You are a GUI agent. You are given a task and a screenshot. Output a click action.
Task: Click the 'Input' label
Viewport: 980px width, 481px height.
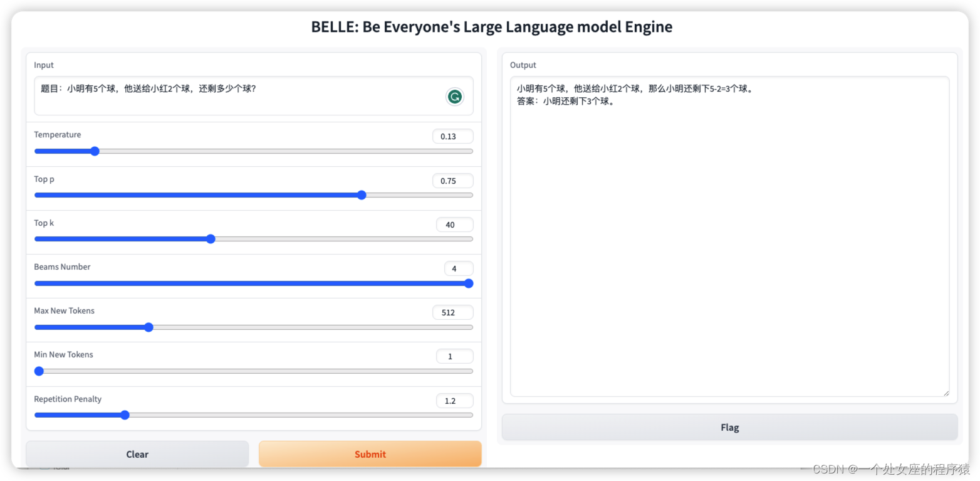[44, 65]
